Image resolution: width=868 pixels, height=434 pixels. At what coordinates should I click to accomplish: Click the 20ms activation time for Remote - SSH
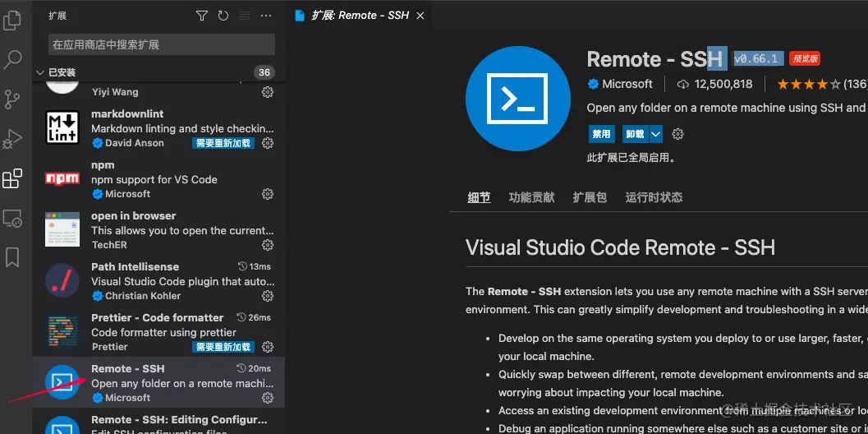254,368
